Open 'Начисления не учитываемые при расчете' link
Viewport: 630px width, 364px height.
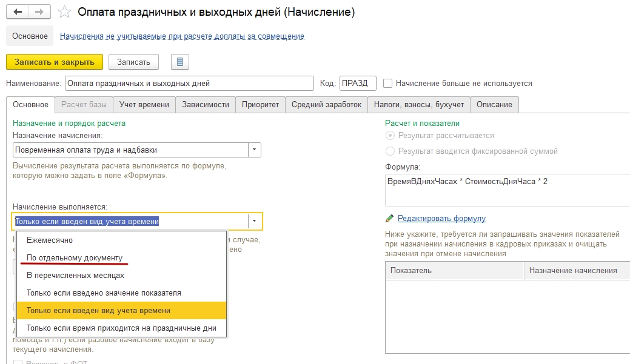tap(182, 36)
